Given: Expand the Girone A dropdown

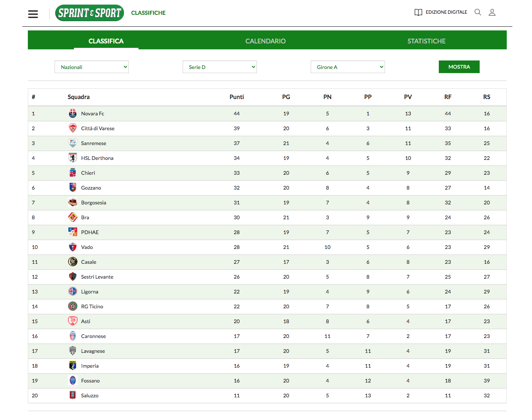Looking at the screenshot, I should click(348, 67).
